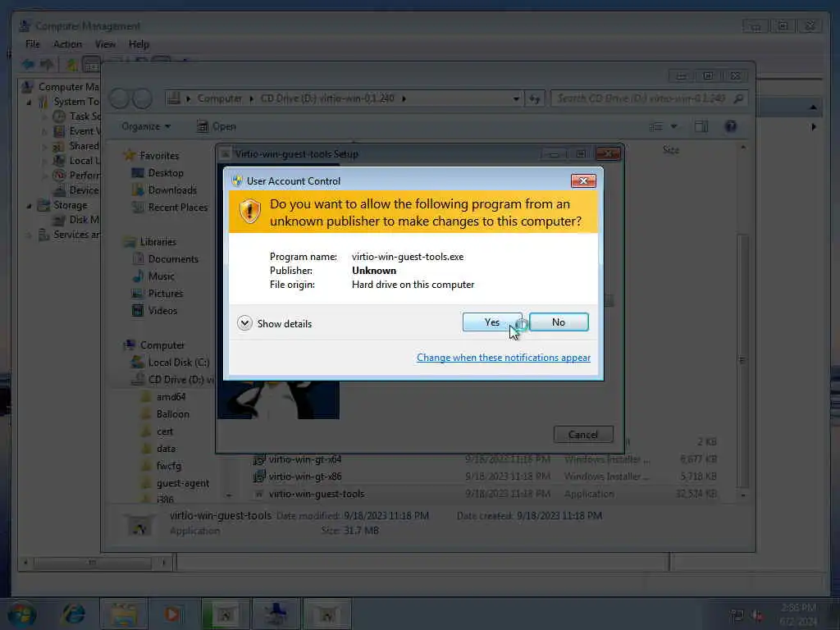Click Open button in Explorer toolbar
The image size is (840, 630).
pyautogui.click(x=217, y=126)
